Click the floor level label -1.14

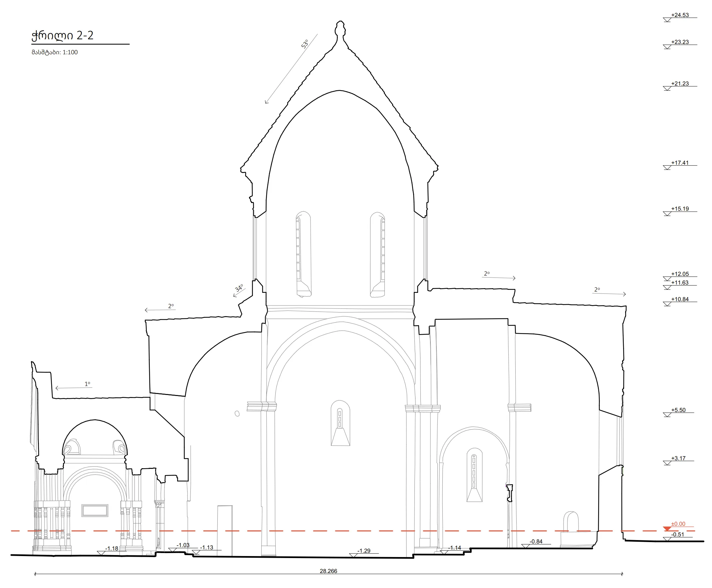(x=455, y=548)
